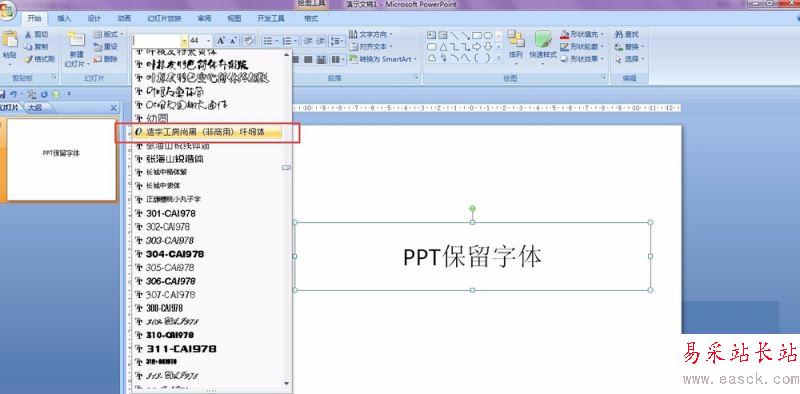Image resolution: width=800 pixels, height=394 pixels.
Task: Expand the shapes gallery more button
Action: click(498, 59)
